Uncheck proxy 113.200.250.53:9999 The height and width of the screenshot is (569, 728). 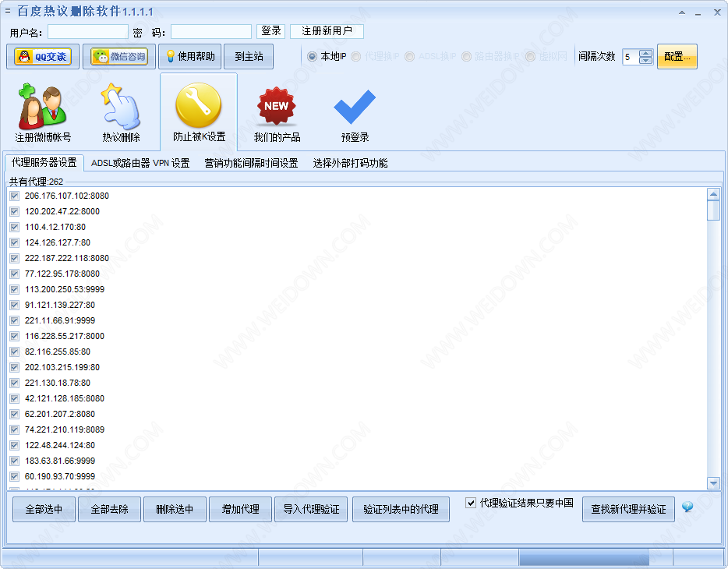click(x=14, y=290)
